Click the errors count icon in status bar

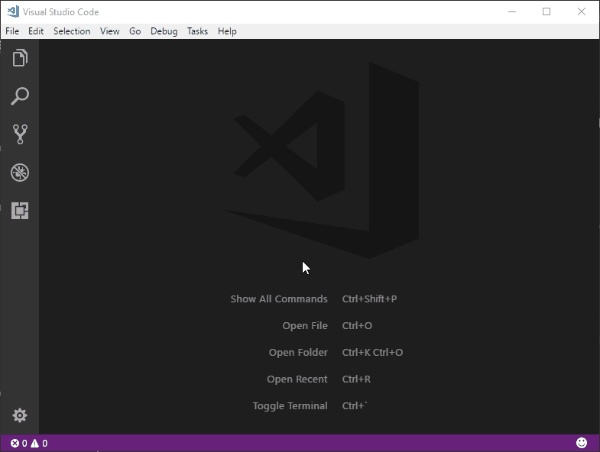[15, 443]
